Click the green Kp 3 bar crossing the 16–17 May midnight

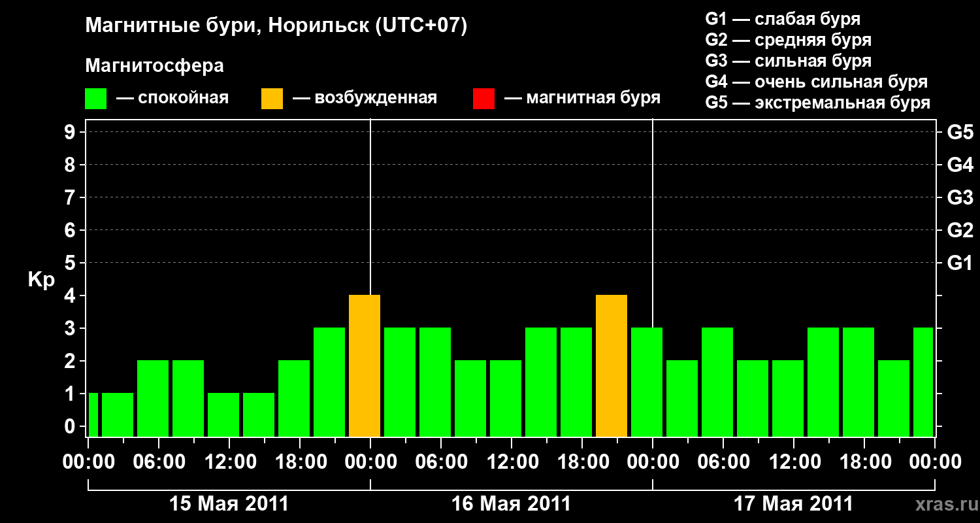point(647,382)
